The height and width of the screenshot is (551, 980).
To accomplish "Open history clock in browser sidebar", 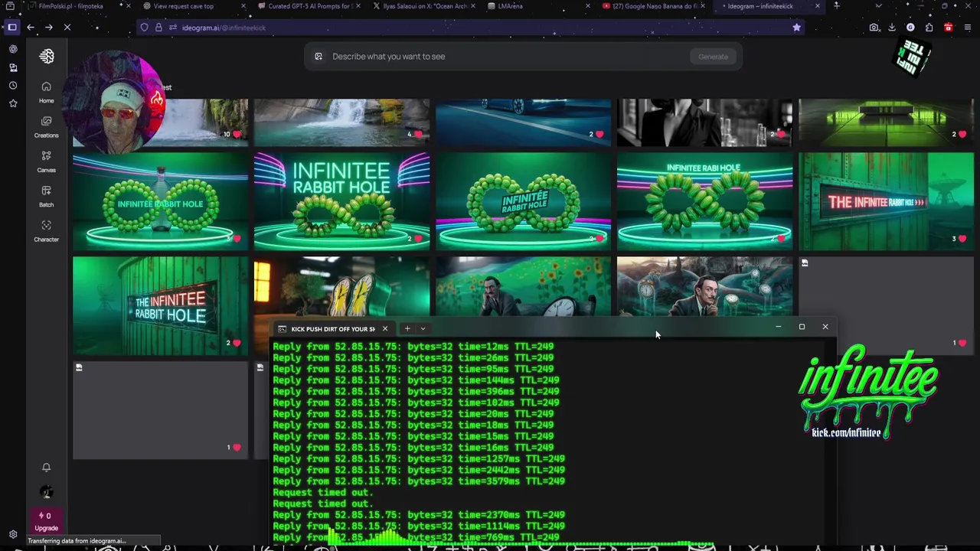I will 13,86.
